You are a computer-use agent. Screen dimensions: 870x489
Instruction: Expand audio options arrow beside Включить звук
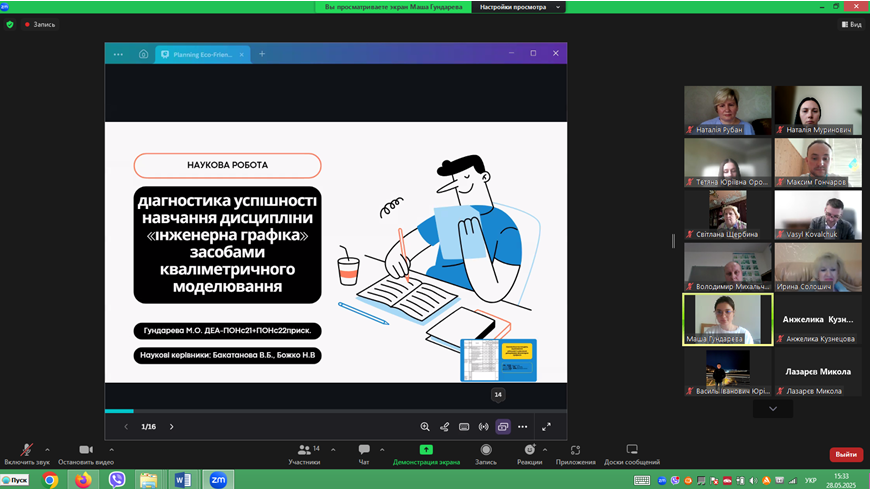(47, 449)
